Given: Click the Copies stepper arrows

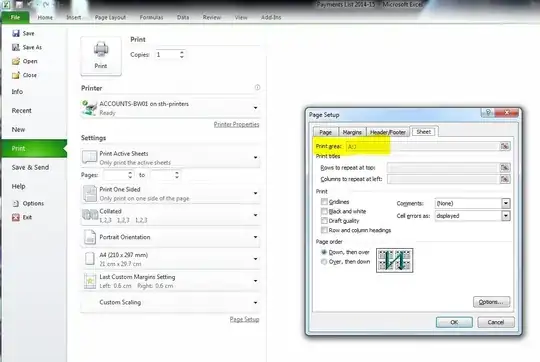Looking at the screenshot, I should click(181, 54).
